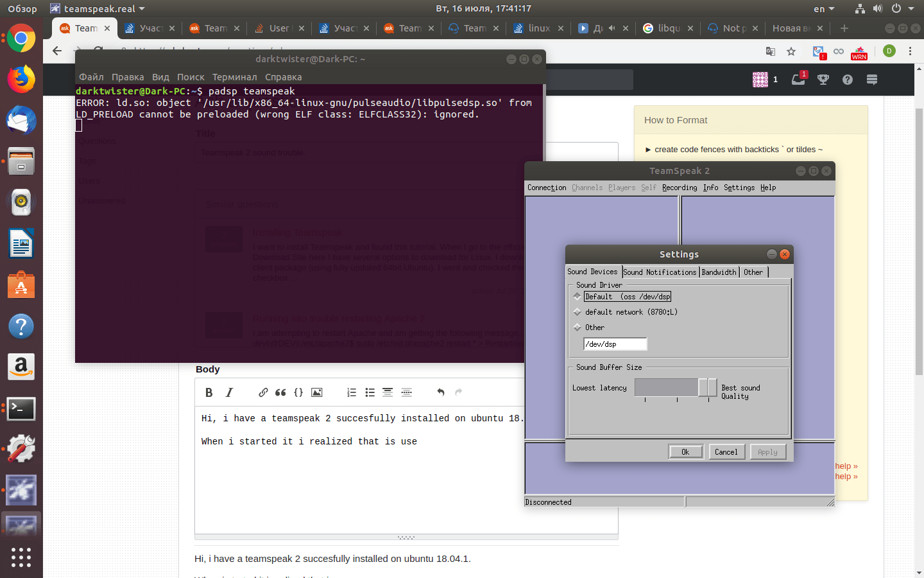Choose the default network (8780;L) driver option
Screen dimensions: 924x578
577,312
